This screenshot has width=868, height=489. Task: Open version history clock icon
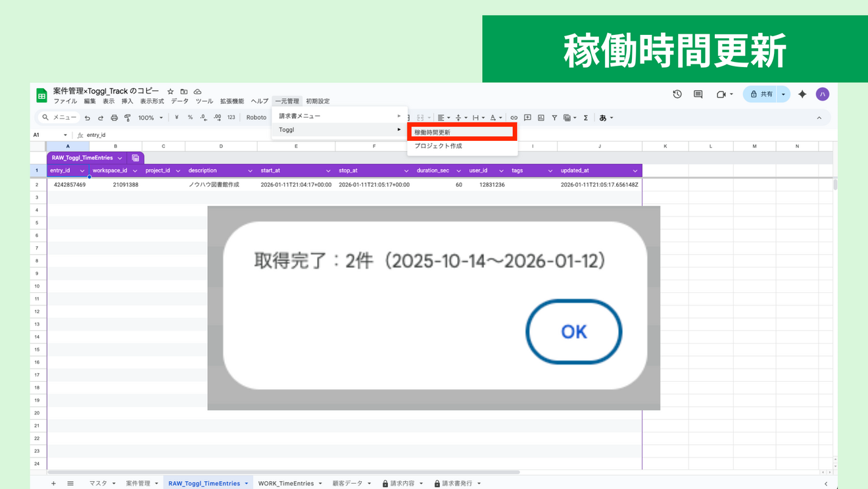[x=677, y=94]
